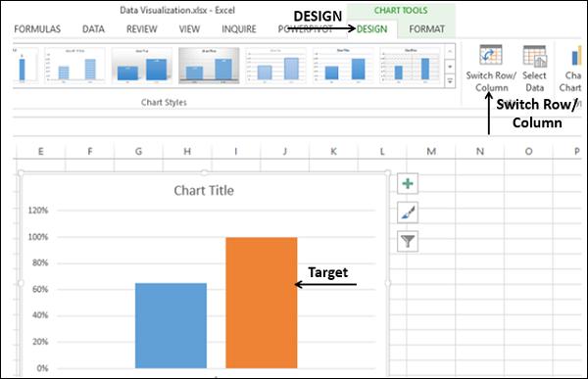Open Chart Elements plus button

coord(408,184)
